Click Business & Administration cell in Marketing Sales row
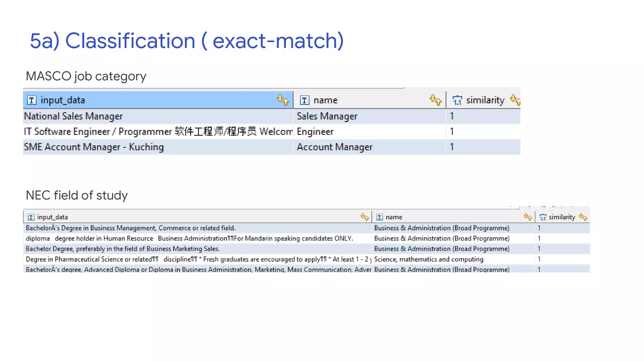This screenshot has height=362, width=644. (453, 249)
